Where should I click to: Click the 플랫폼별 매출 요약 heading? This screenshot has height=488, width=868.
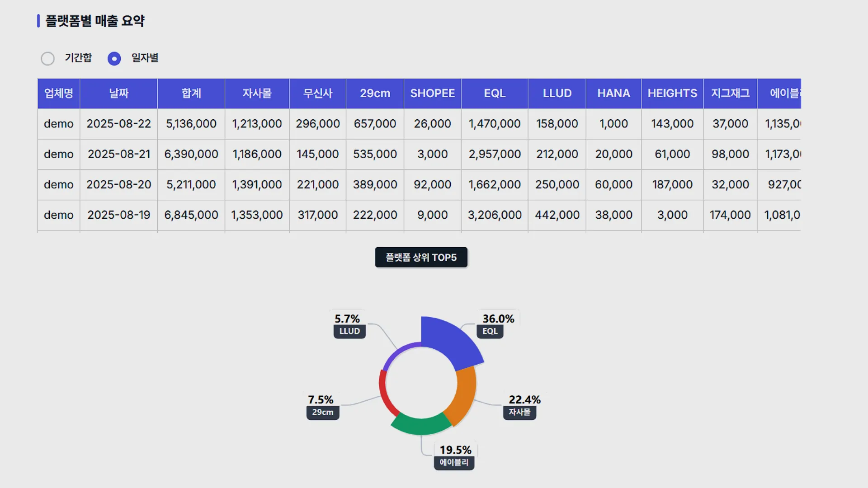(95, 21)
